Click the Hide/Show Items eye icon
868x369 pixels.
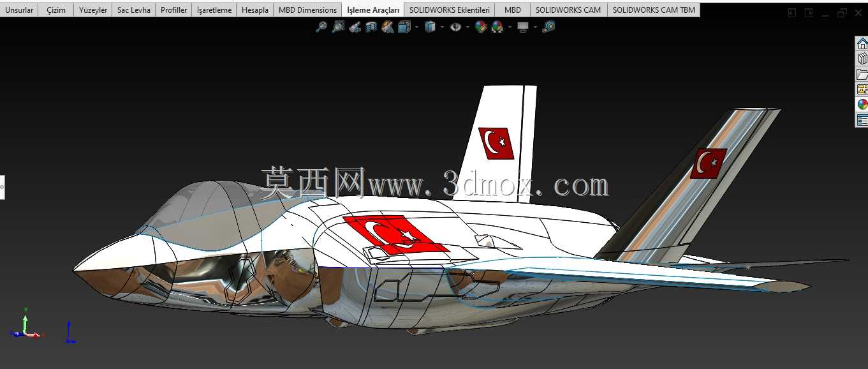455,27
